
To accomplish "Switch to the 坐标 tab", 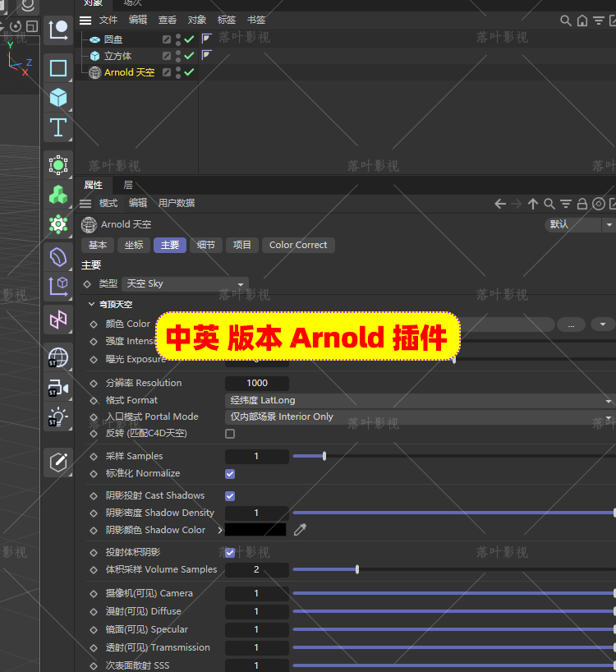I will point(134,245).
